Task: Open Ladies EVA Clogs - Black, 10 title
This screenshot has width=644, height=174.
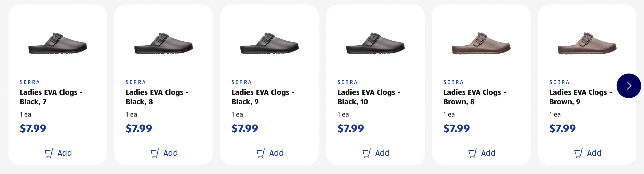Action: point(369,97)
